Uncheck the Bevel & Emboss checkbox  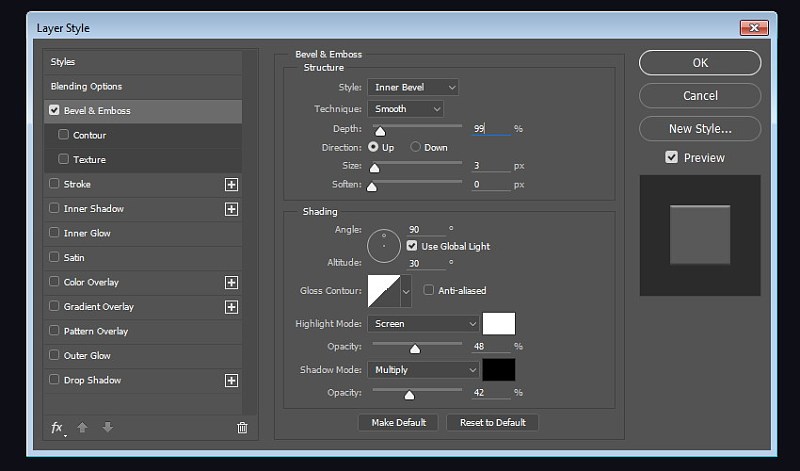coord(54,110)
